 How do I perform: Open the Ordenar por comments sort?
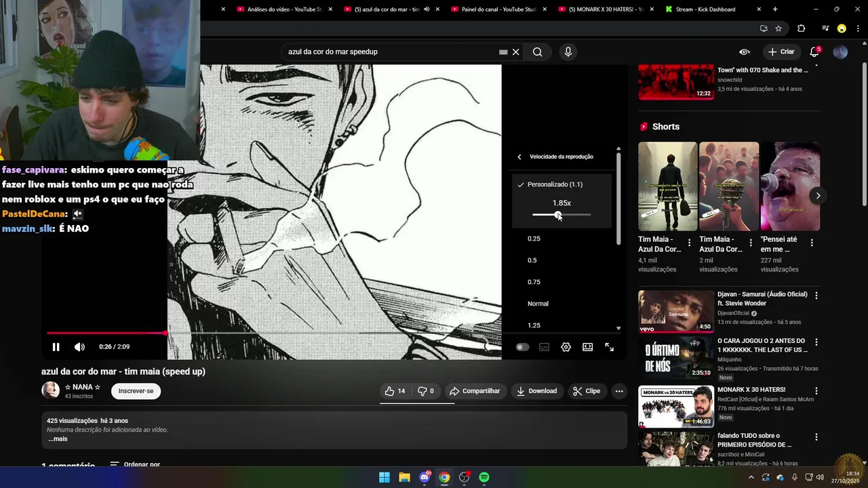pos(135,465)
